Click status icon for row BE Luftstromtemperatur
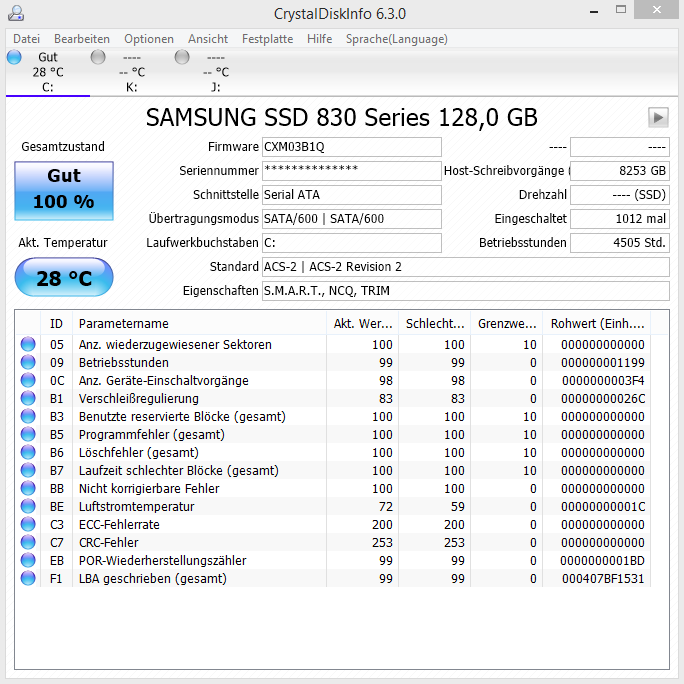The width and height of the screenshot is (684, 684). (28, 506)
